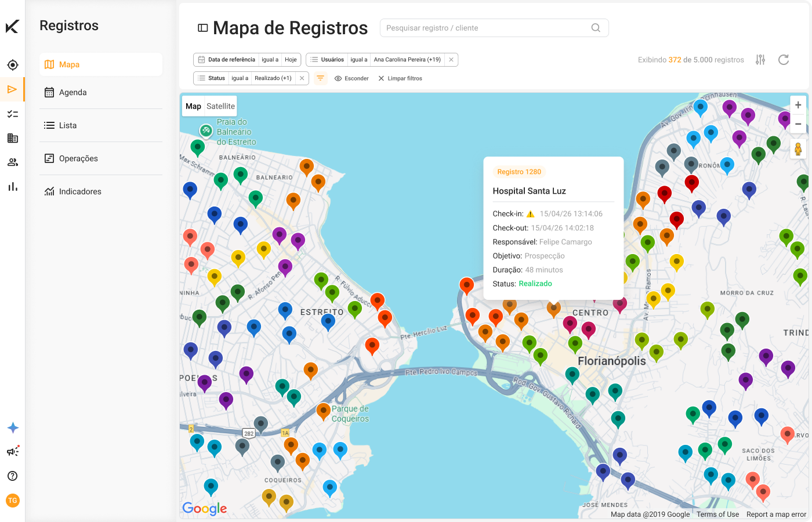Open Mapa in Registros menu
The width and height of the screenshot is (812, 522).
101,64
